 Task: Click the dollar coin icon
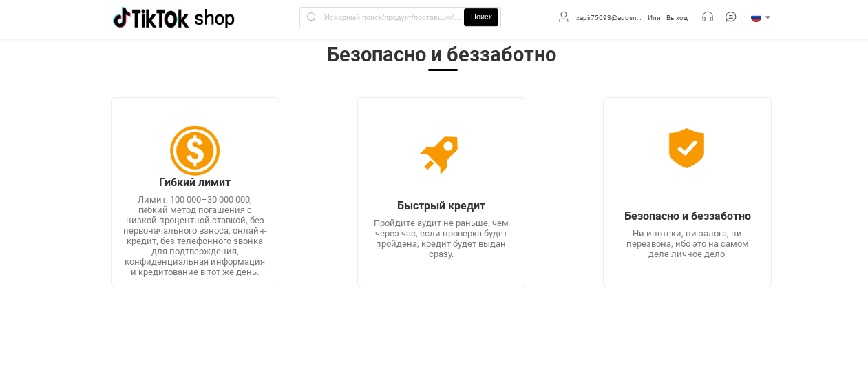tap(195, 150)
